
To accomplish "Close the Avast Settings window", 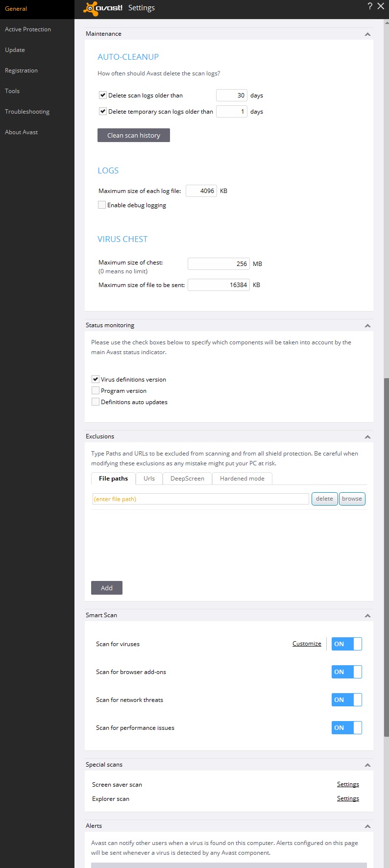I will coord(381,6).
